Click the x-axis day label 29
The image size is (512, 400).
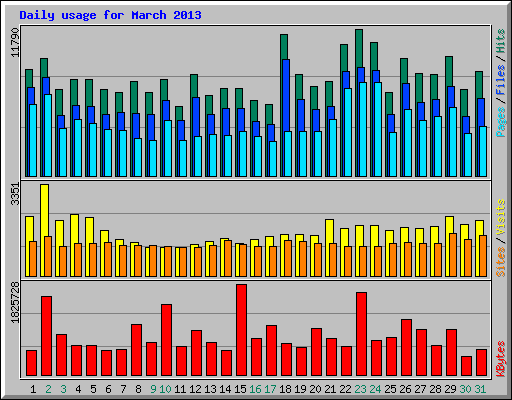(450, 389)
